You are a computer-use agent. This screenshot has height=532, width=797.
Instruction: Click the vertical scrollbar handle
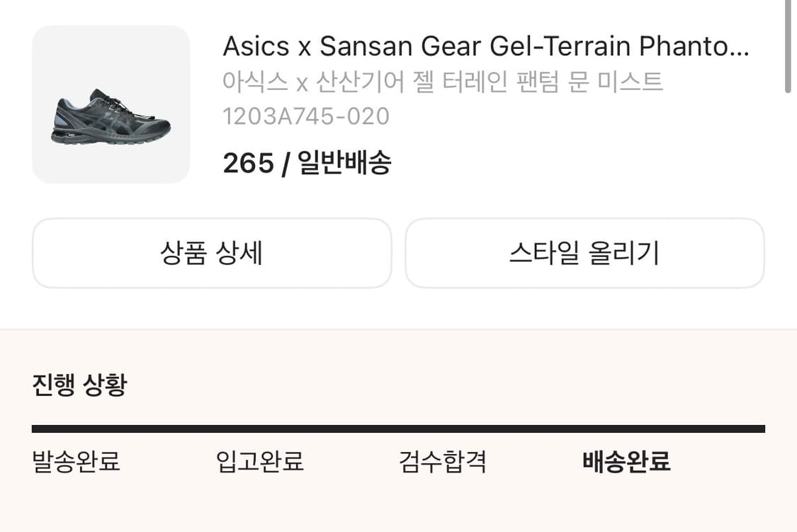[x=788, y=46]
